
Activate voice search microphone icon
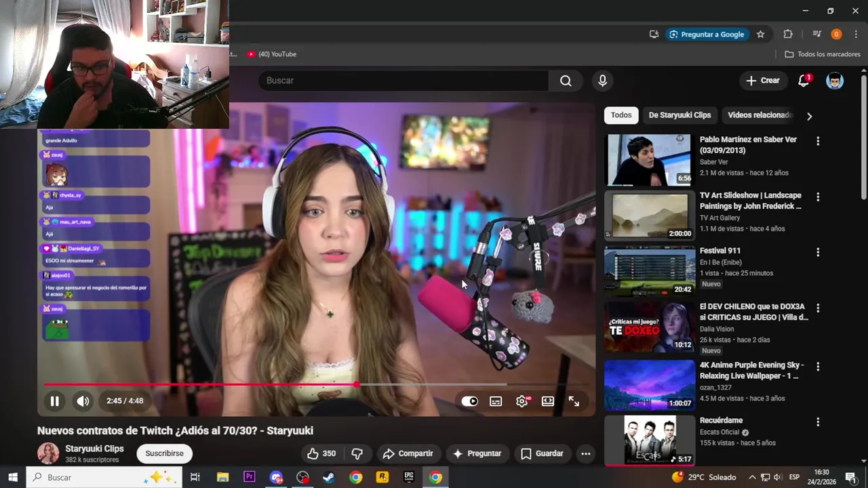[602, 81]
